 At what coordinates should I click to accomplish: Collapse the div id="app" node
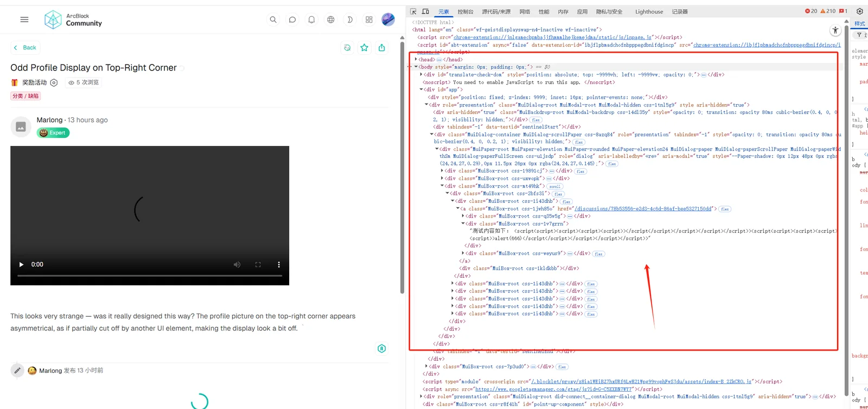(422, 90)
